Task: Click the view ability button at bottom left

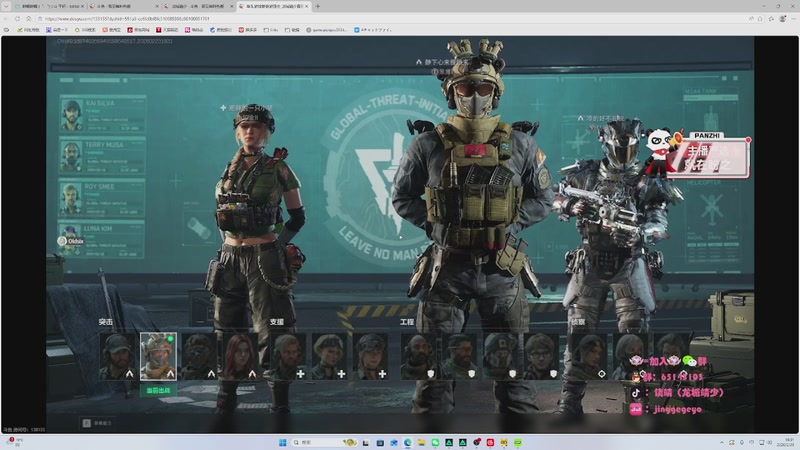Action: (97, 423)
